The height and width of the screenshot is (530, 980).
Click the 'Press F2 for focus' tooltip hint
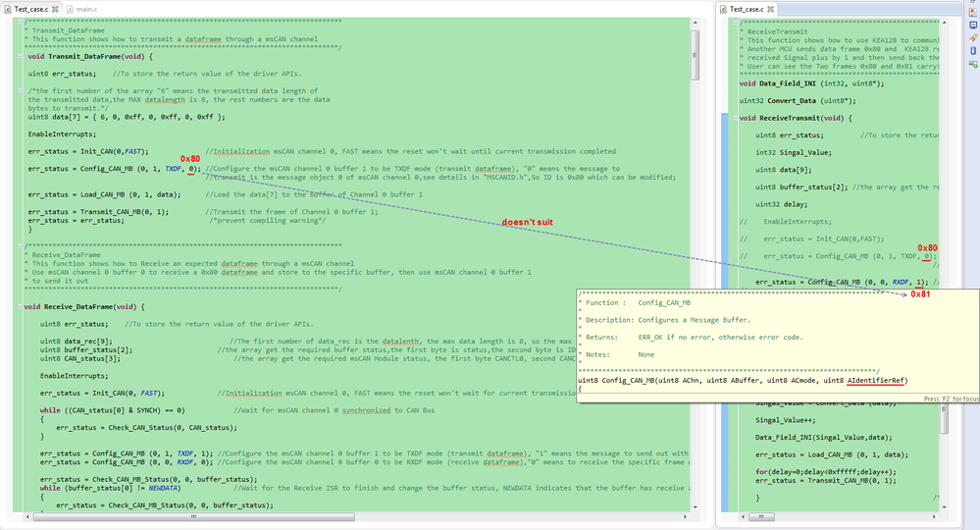(x=952, y=398)
